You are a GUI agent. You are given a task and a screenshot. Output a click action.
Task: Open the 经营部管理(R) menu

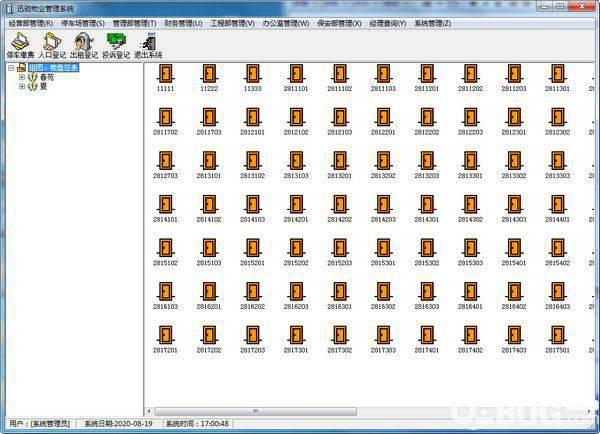tap(31, 23)
